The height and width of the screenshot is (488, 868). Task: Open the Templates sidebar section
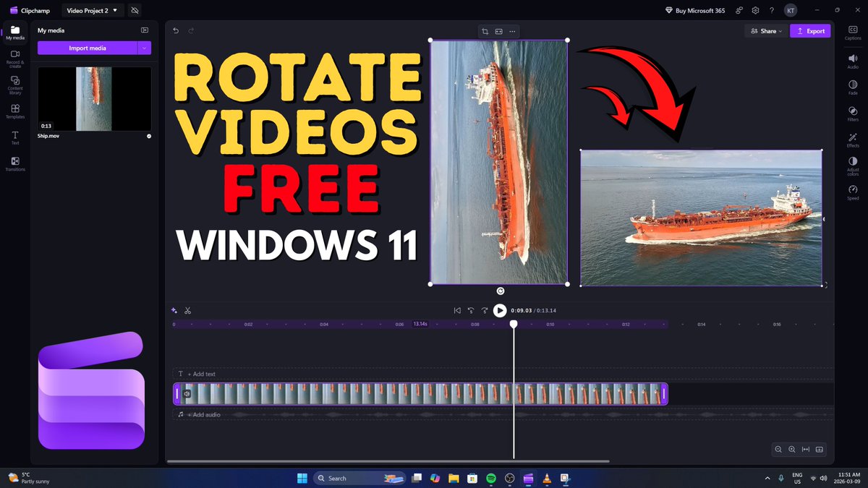click(x=15, y=111)
